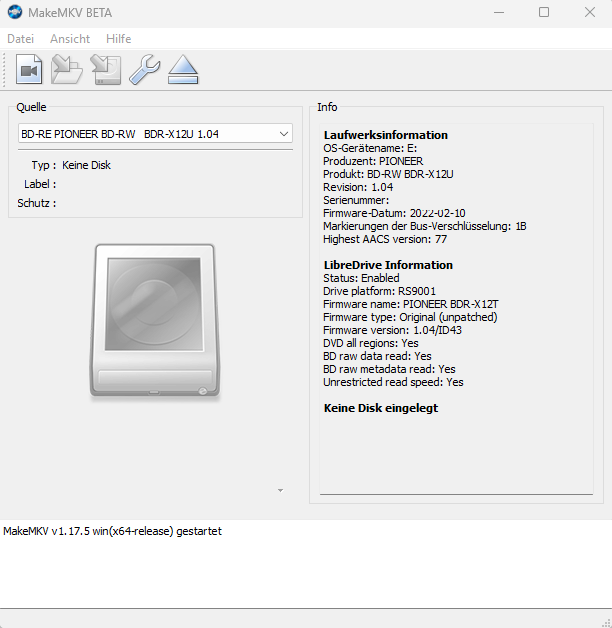The width and height of the screenshot is (612, 628).
Task: Click 'Drive platform: RS9001' line
Action: [379, 291]
